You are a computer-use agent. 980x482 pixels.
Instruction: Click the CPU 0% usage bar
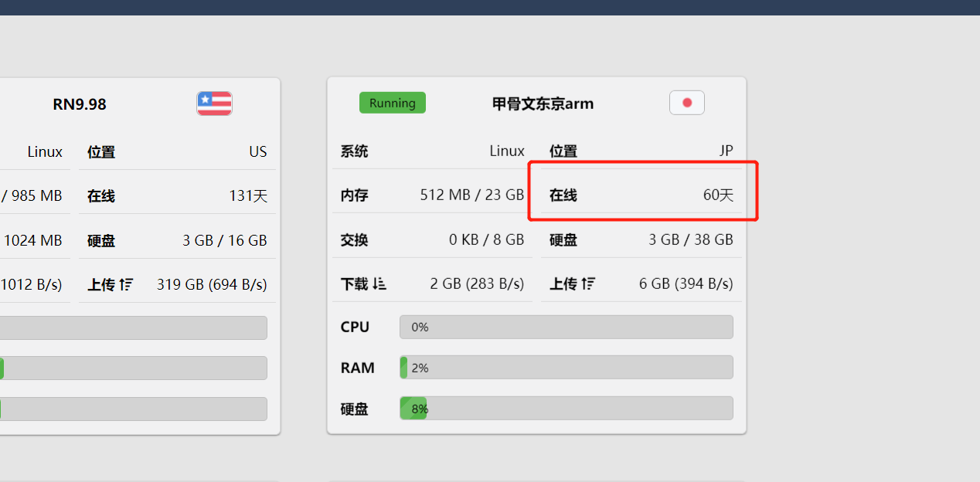tap(567, 327)
